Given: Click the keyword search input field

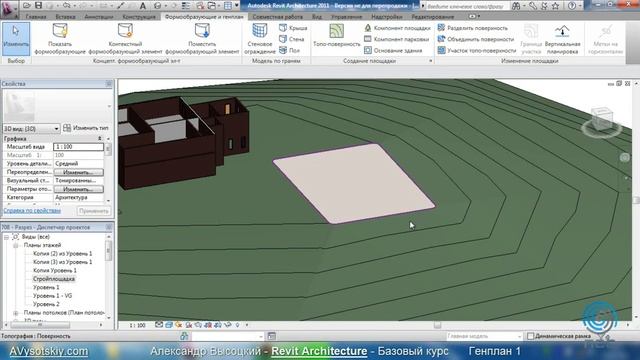Looking at the screenshot, I should (x=467, y=6).
